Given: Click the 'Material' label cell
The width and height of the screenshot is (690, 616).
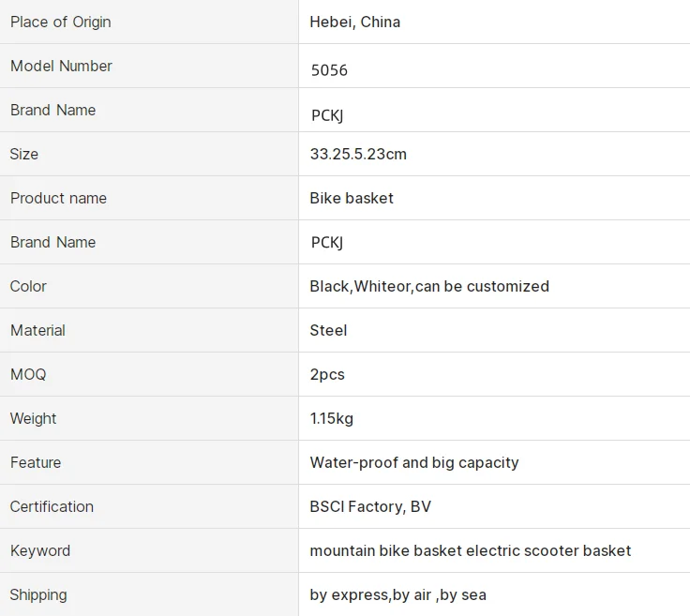Looking at the screenshot, I should tap(37, 330).
